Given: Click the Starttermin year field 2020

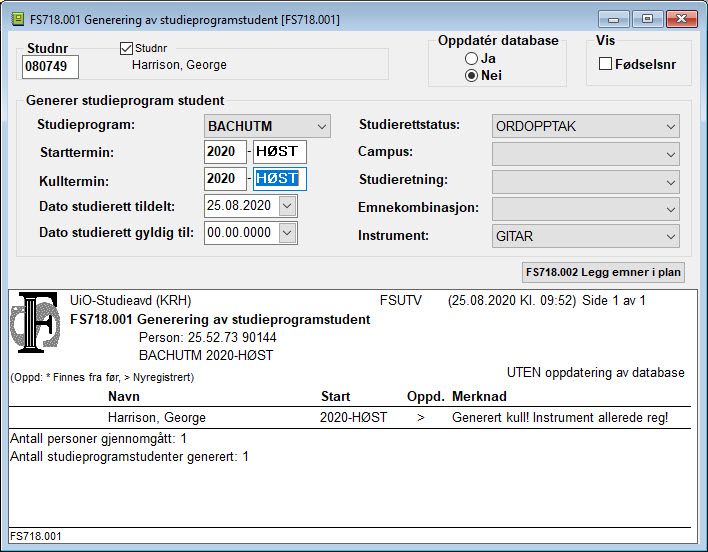Looking at the screenshot, I should pyautogui.click(x=225, y=152).
